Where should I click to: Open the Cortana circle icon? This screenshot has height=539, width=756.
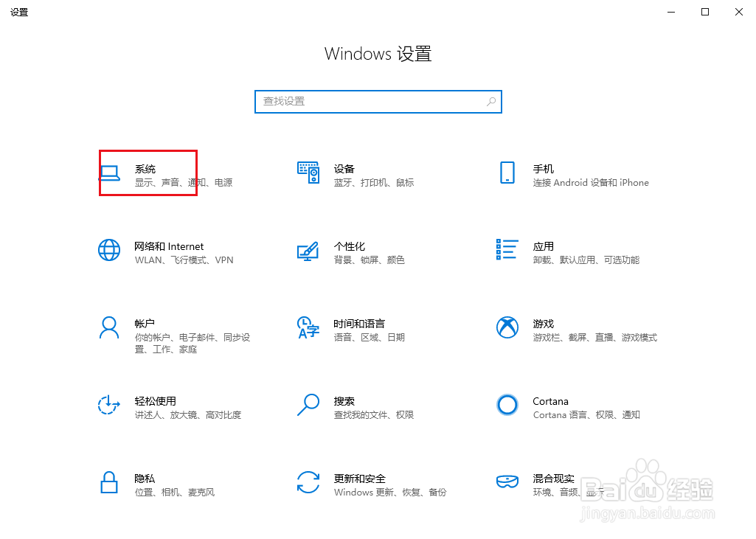pos(507,405)
